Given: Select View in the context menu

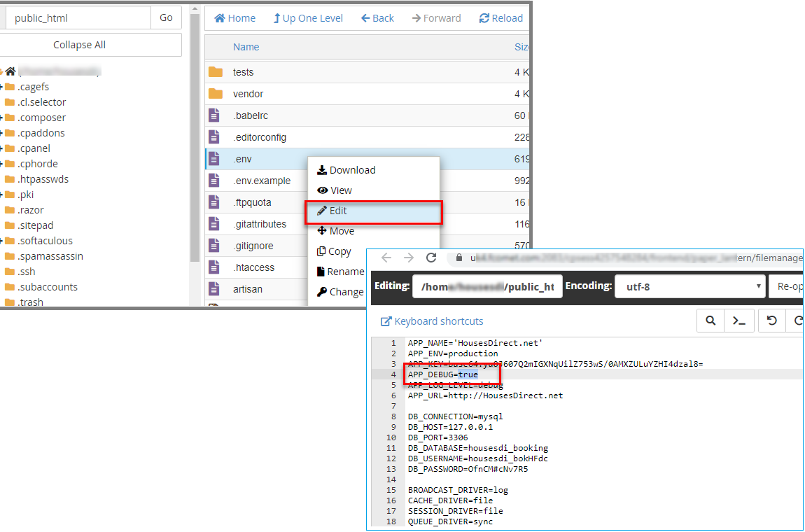Looking at the screenshot, I should pos(340,190).
